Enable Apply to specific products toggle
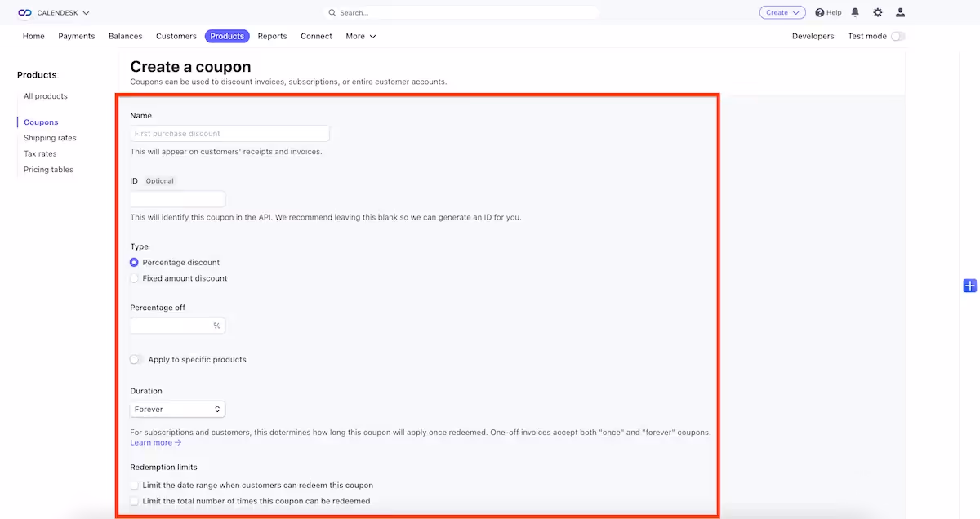This screenshot has width=980, height=519. tap(136, 360)
